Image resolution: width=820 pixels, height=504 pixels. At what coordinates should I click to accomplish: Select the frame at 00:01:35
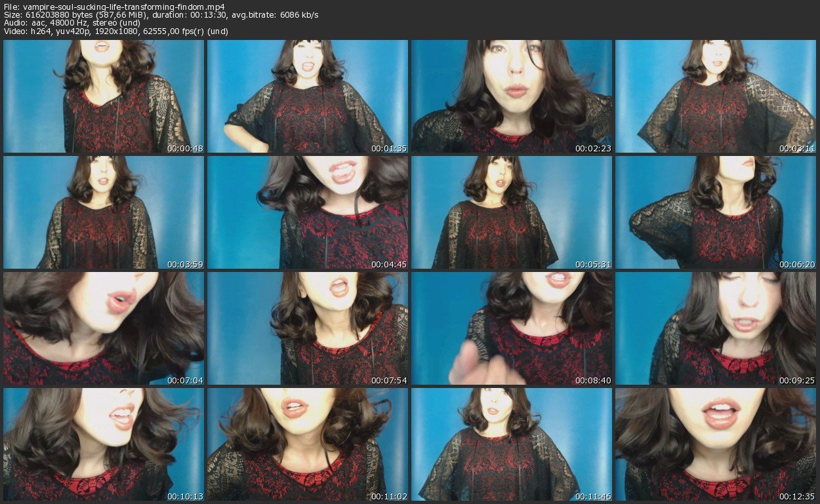(308, 96)
